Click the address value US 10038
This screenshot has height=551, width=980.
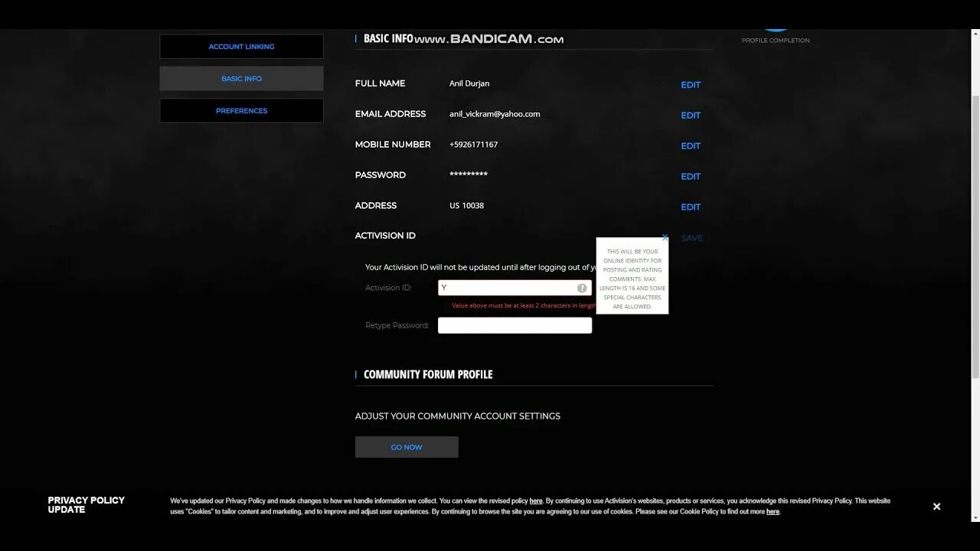click(466, 206)
